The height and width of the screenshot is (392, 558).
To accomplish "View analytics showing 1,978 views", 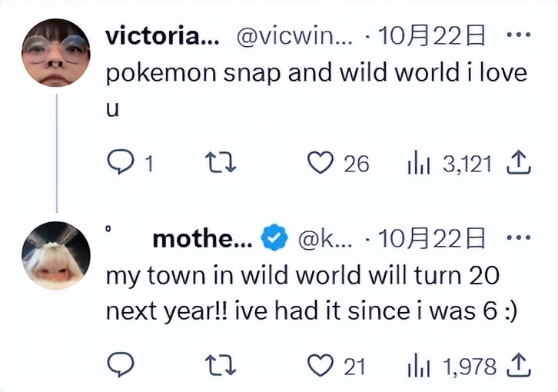I will click(x=417, y=366).
